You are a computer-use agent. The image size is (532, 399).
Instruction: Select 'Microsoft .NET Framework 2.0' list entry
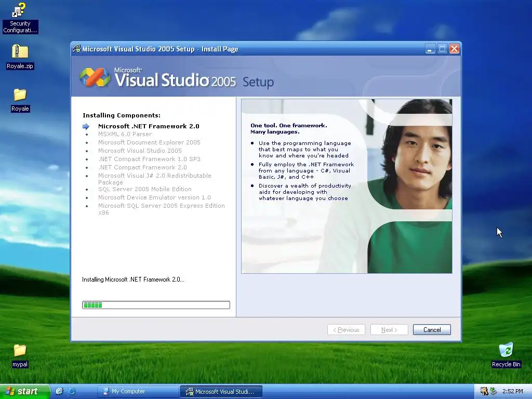coord(149,126)
